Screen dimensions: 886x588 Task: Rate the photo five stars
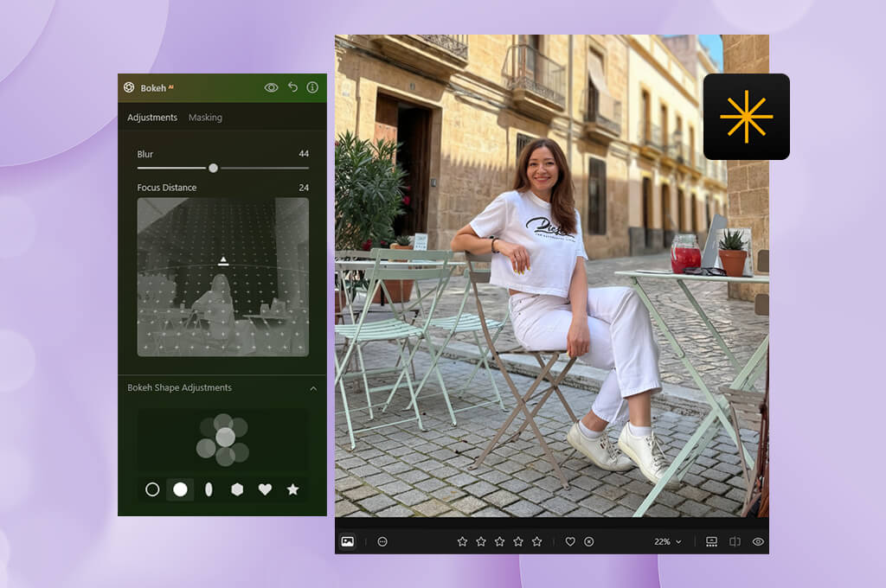tap(536, 541)
